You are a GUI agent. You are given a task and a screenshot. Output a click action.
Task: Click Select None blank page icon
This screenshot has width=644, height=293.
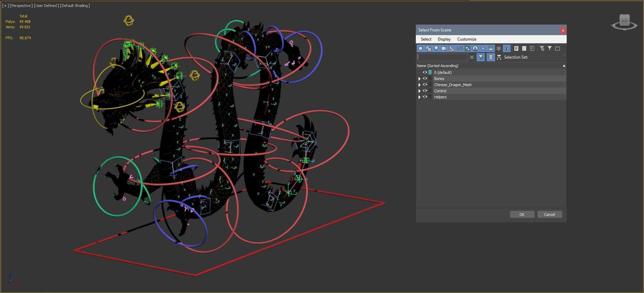524,49
